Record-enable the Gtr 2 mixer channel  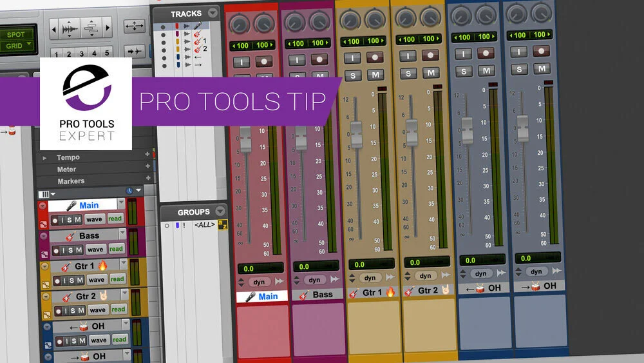[430, 55]
